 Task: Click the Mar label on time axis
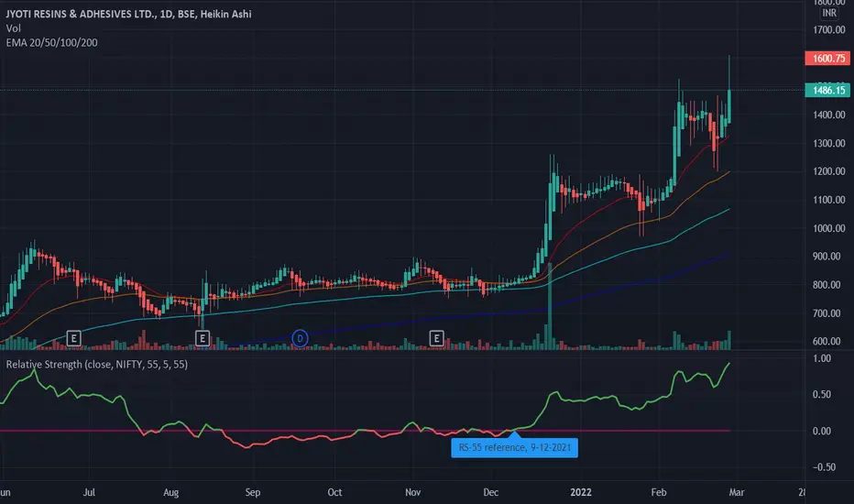coord(737,492)
